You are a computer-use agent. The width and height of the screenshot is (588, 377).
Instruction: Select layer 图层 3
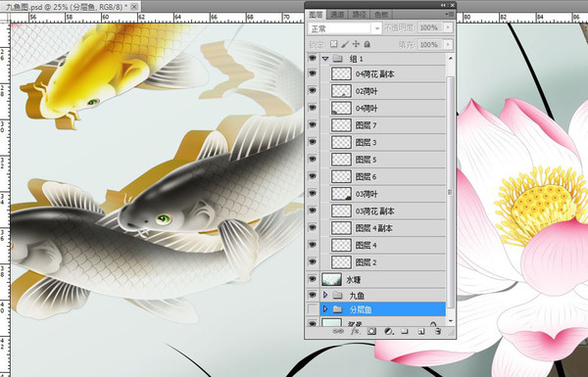tap(383, 142)
